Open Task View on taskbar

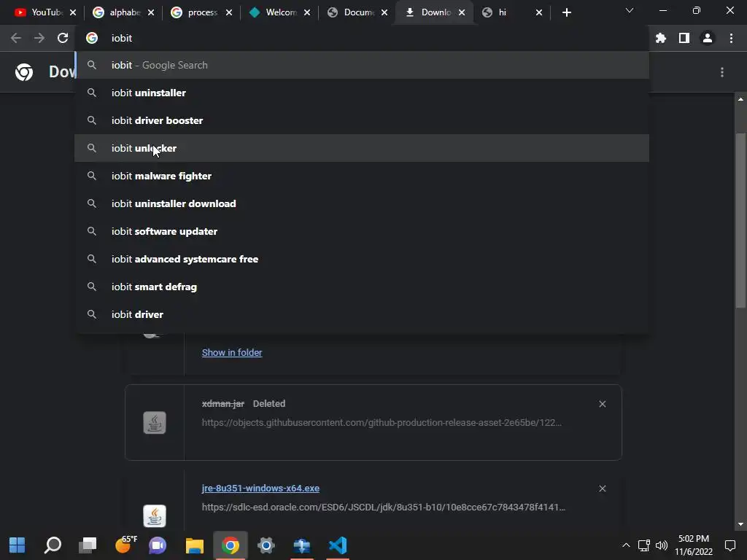tap(88, 545)
